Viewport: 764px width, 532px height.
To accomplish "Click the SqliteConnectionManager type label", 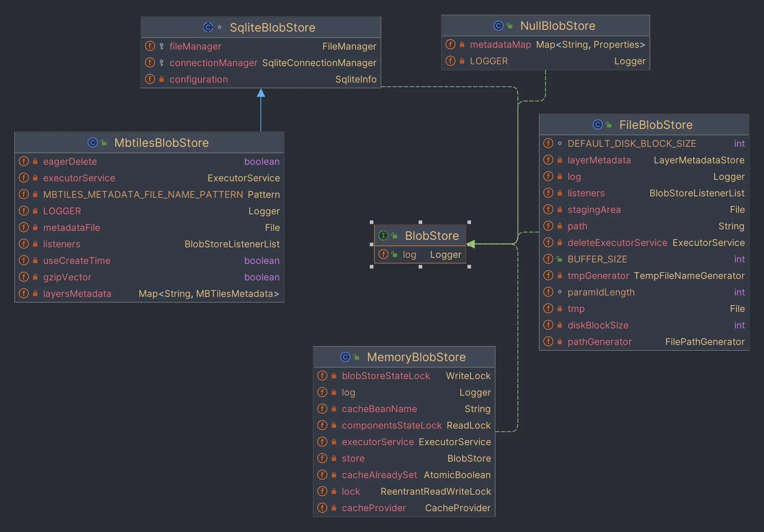I will (x=319, y=62).
